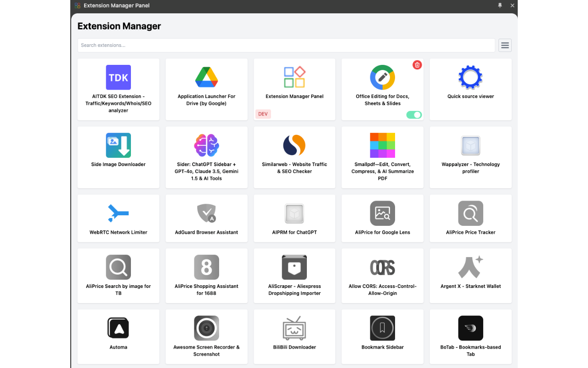The height and width of the screenshot is (368, 588).
Task: Select the AliPrice Price Tracker icon
Action: (471, 213)
